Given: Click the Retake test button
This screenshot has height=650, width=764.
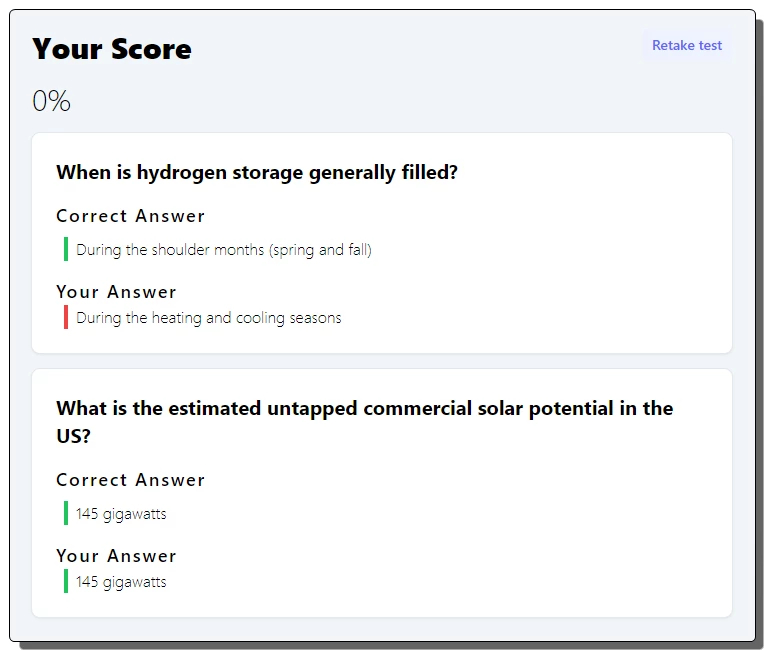Looking at the screenshot, I should pyautogui.click(x=687, y=45).
